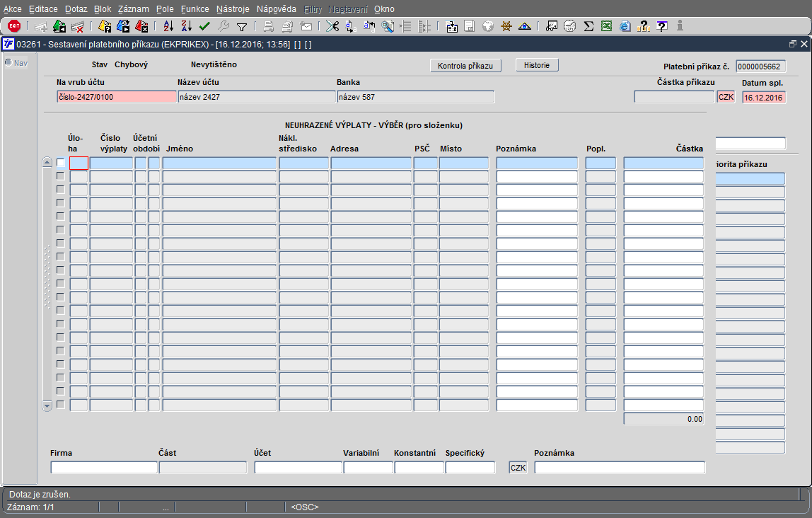The image size is (812, 518).
Task: Click the Banka field
Action: pyautogui.click(x=416, y=97)
